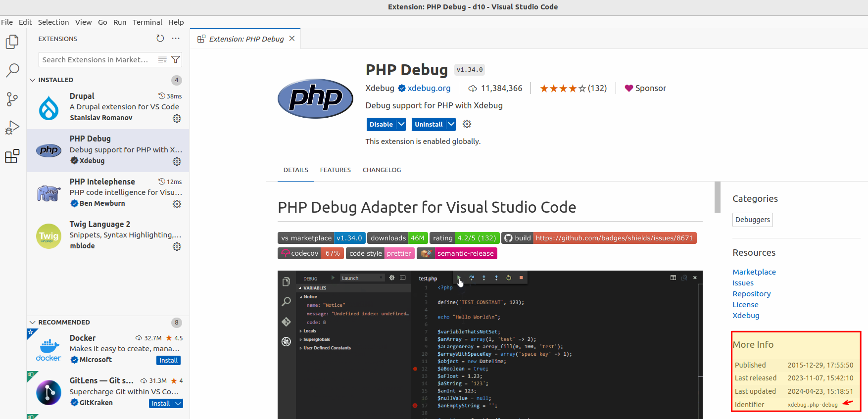
Task: Click the code style prettier badge
Action: (380, 253)
